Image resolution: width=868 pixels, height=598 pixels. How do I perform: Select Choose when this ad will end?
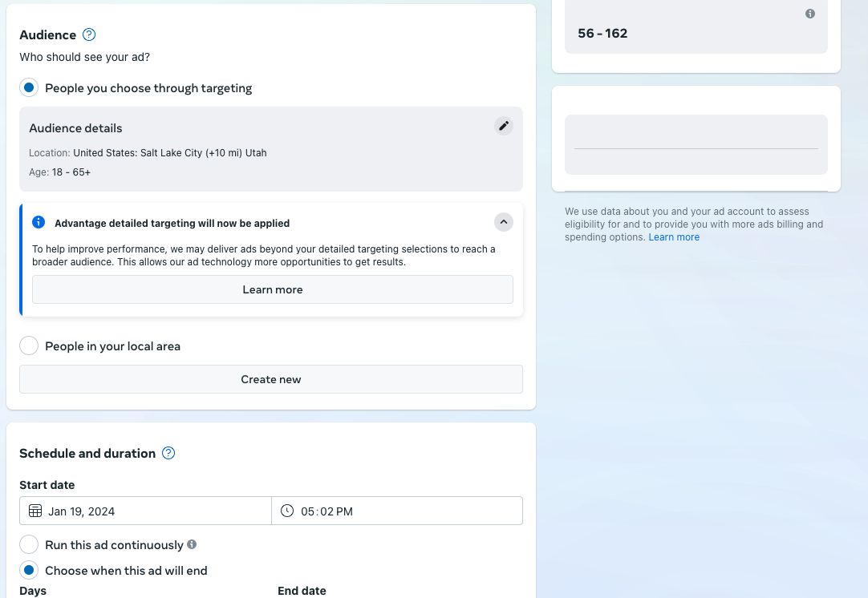coord(29,570)
